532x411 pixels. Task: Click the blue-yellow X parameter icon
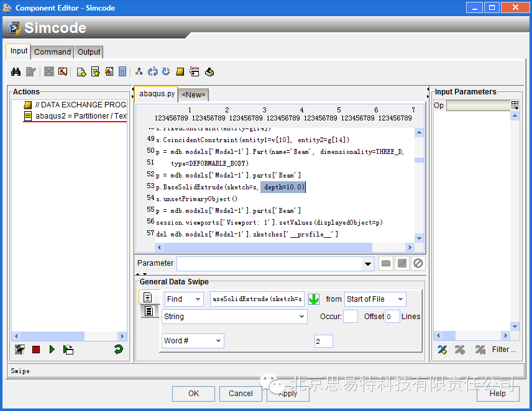click(x=443, y=350)
